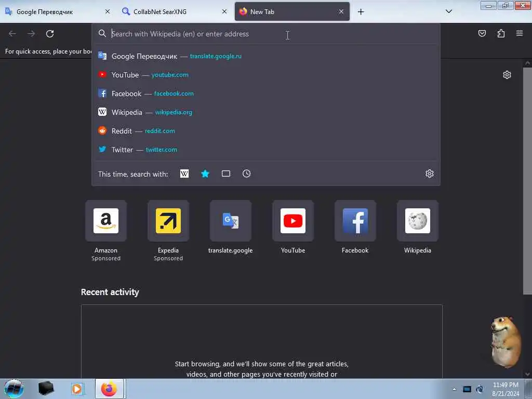Go forward using the forward arrow
This screenshot has width=532, height=399.
[x=31, y=34]
